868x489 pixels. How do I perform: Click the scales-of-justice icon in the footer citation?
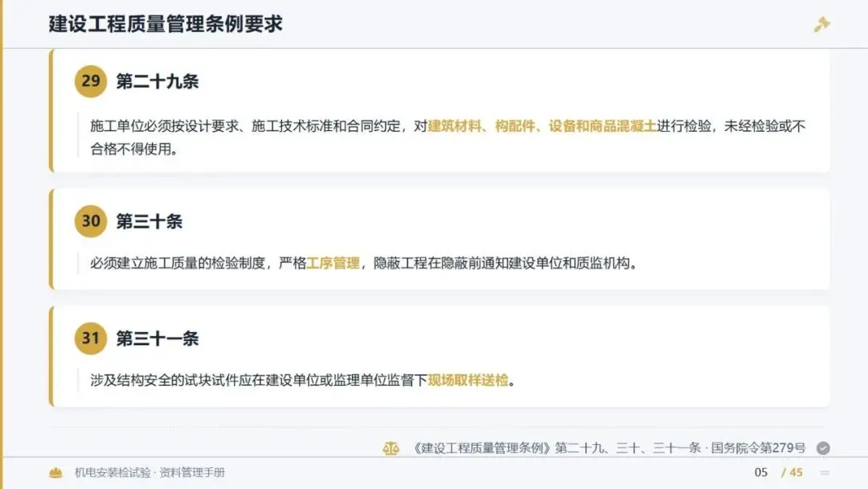[391, 448]
